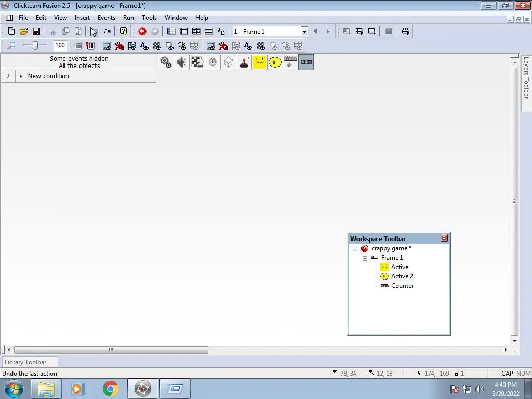This screenshot has height=399, width=532.
Task: Go to next frame arrow
Action: click(x=328, y=32)
